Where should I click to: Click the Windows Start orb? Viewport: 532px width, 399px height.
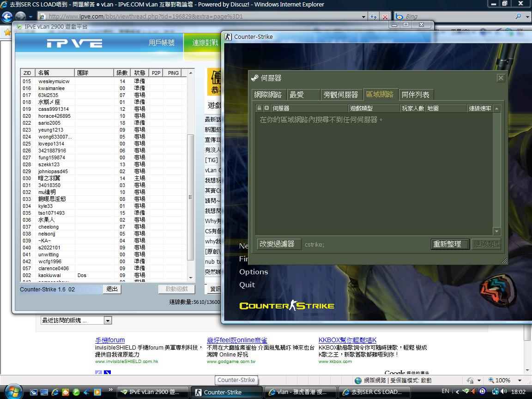coord(13,391)
